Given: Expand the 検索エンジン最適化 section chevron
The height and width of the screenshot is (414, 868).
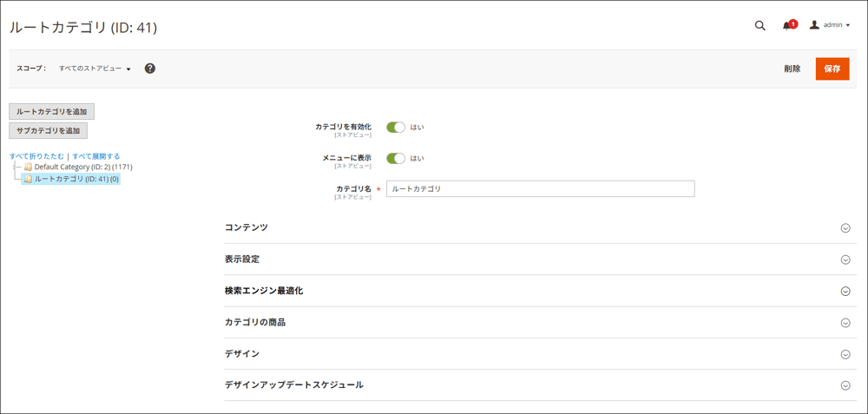Looking at the screenshot, I should pos(845,291).
